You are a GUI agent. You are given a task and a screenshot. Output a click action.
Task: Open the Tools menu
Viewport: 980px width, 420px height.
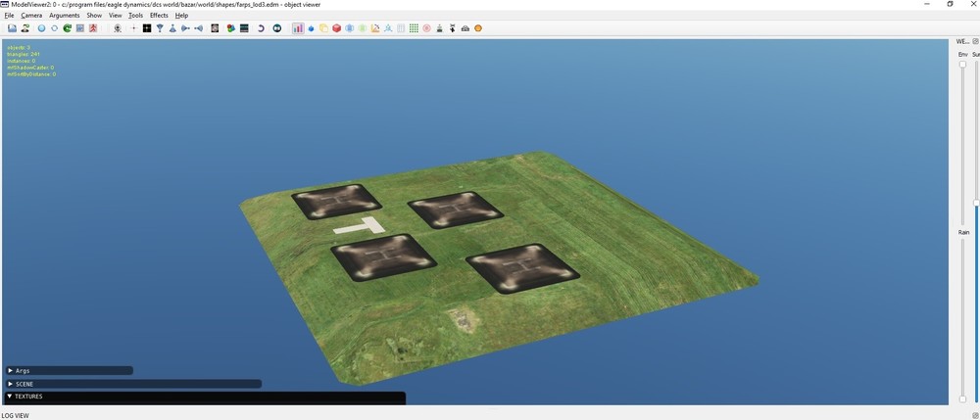[x=135, y=15]
